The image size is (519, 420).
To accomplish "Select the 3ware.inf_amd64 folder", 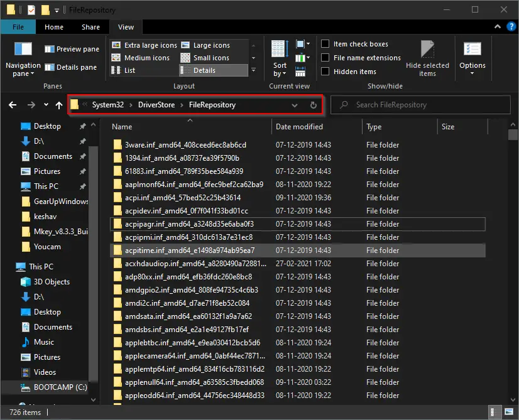I will (298, 145).
